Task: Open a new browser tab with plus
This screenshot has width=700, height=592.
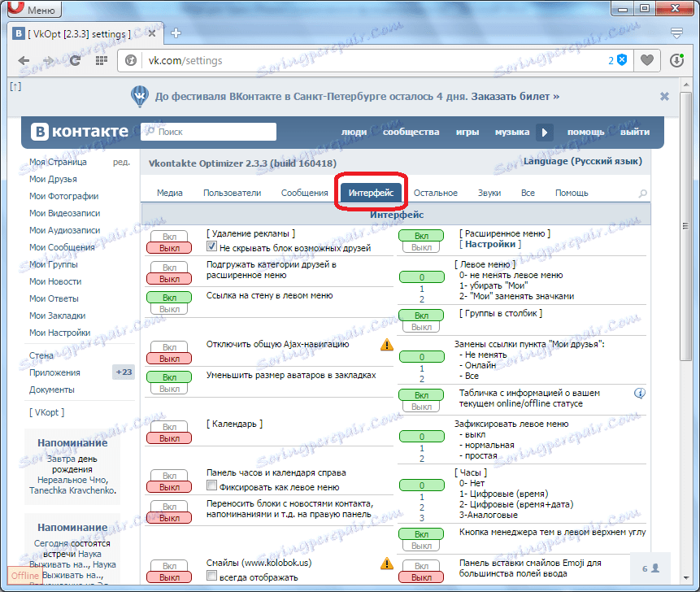Action: [x=176, y=33]
